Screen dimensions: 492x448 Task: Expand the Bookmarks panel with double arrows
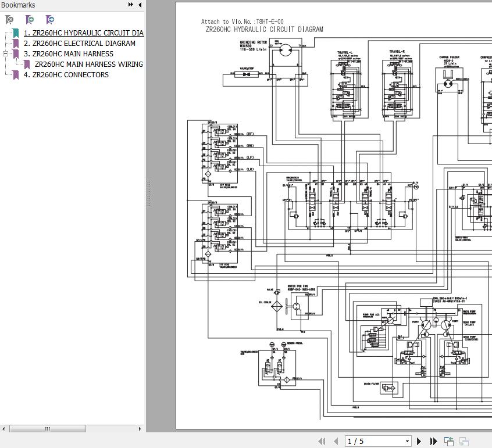pyautogui.click(x=130, y=5)
